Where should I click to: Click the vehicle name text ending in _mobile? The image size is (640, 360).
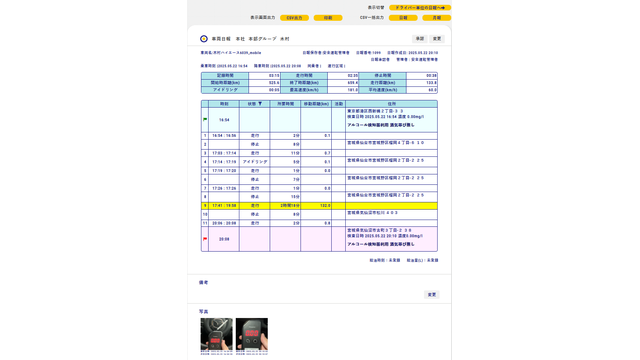coord(231,53)
